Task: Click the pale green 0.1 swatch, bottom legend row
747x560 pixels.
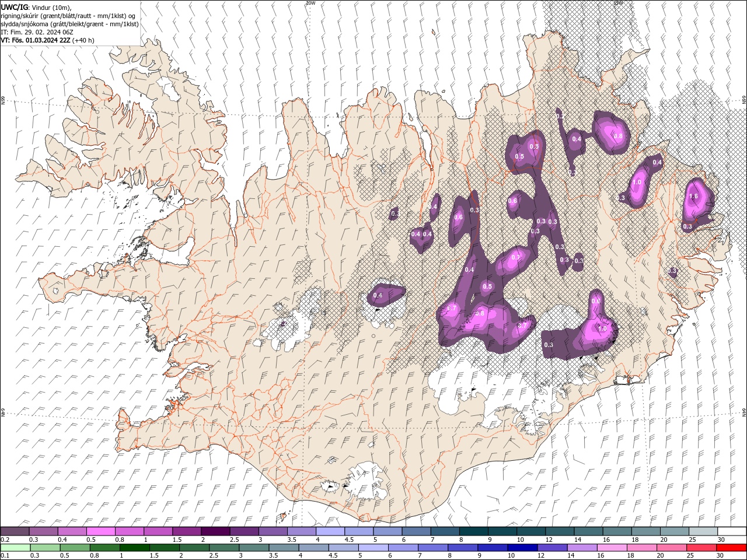Action: pos(15,548)
